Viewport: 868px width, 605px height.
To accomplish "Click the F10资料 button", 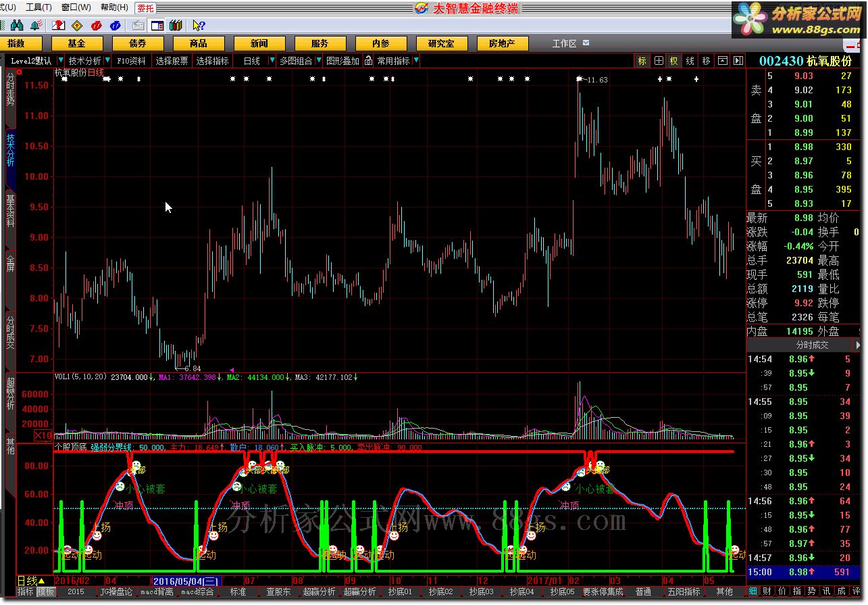I will click(x=131, y=61).
